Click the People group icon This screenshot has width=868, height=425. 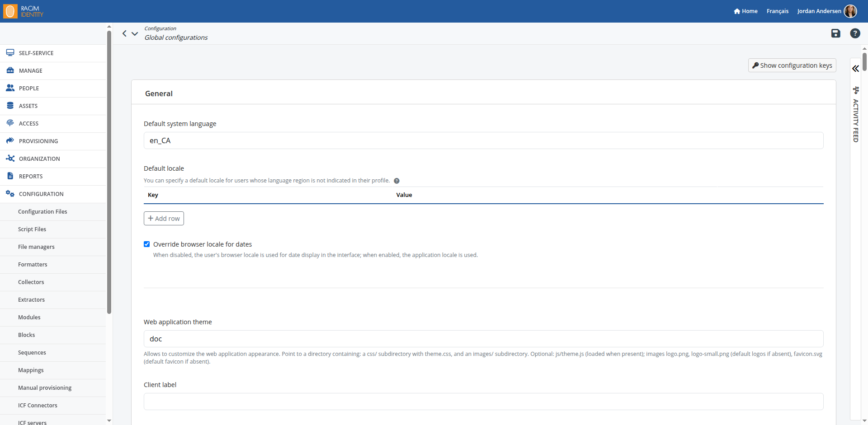pyautogui.click(x=10, y=88)
